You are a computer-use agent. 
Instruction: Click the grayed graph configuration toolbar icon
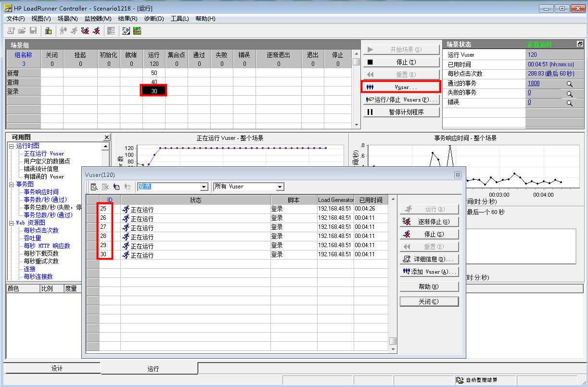click(x=111, y=31)
